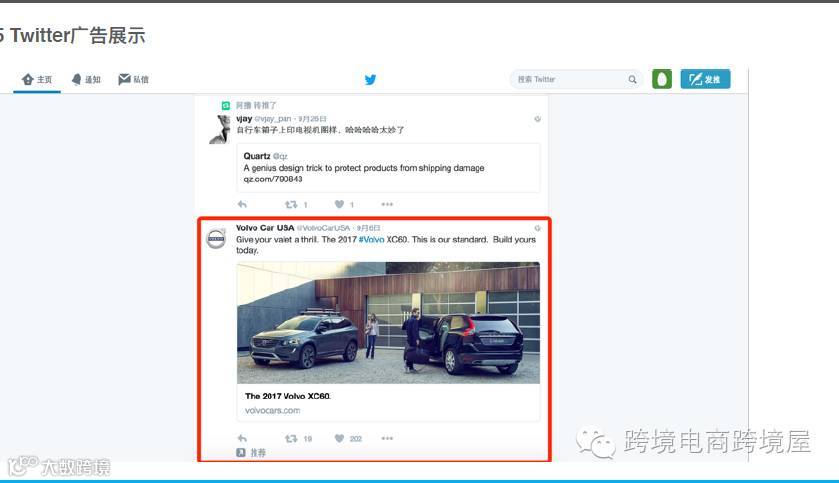This screenshot has height=483, width=839.
Task: Open vjay's profile avatar
Action: tap(220, 129)
